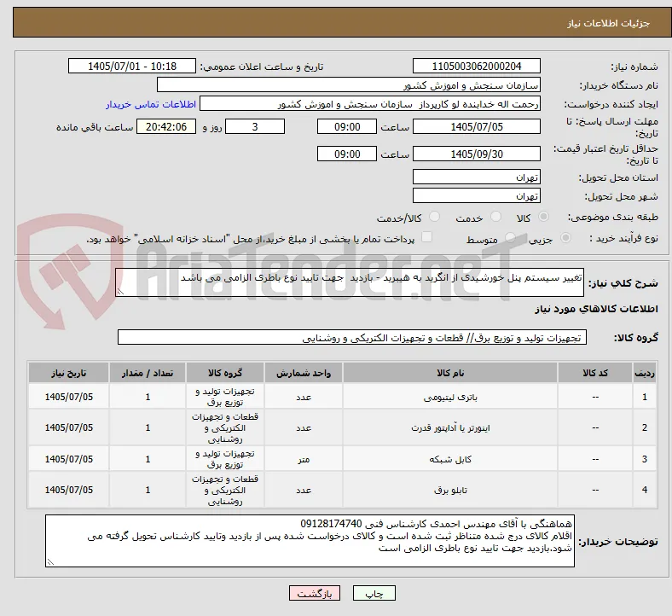Click the remaining time field 20:42:06
This screenshot has width=672, height=616.
166,127
